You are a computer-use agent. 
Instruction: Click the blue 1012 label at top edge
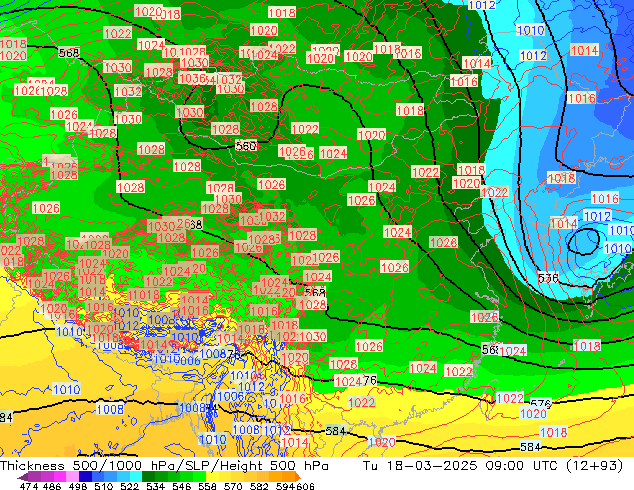[482, 5]
